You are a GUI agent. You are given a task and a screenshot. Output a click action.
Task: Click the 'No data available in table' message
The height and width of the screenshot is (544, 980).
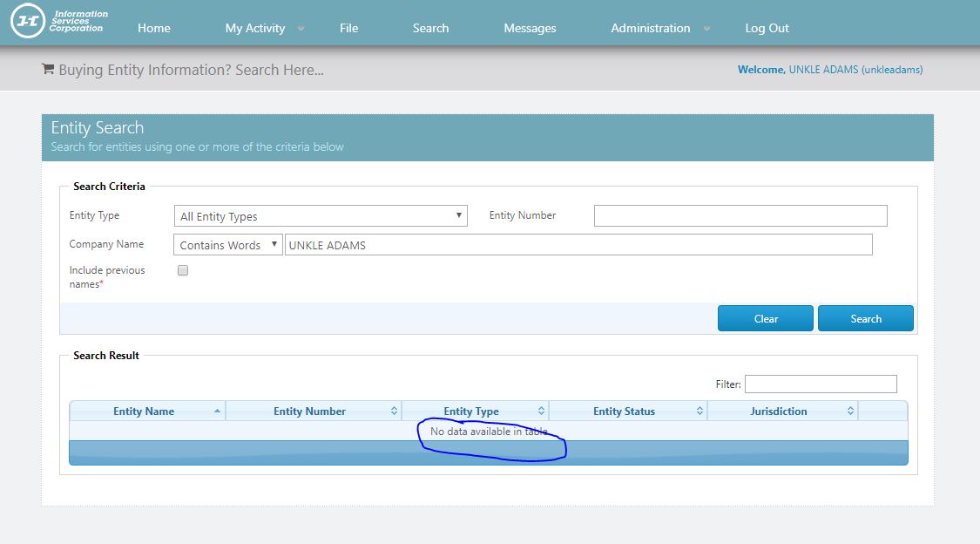click(489, 431)
